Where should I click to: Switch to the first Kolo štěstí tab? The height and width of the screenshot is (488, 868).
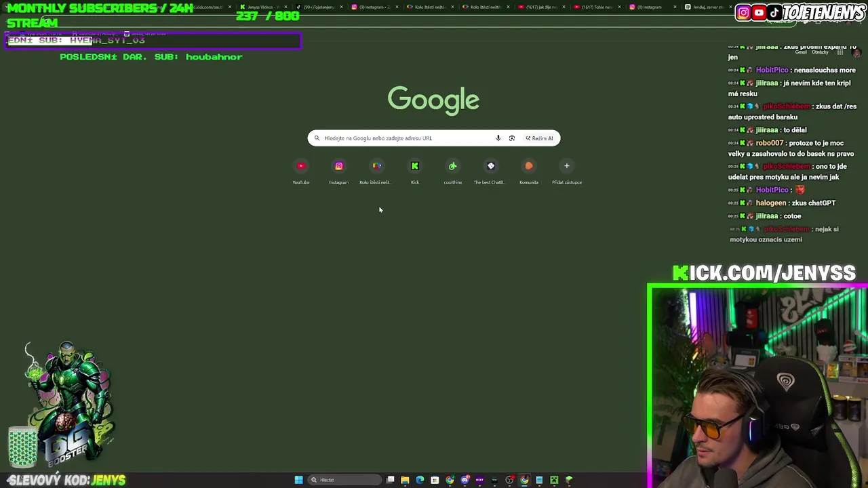pos(430,7)
